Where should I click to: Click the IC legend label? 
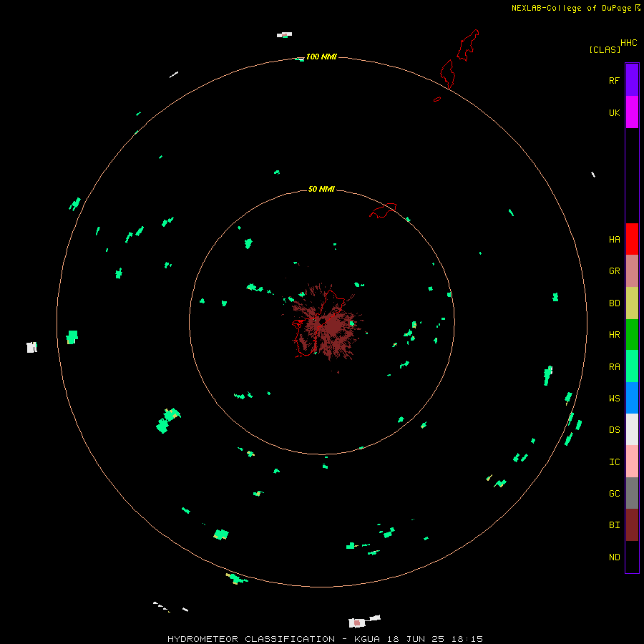click(614, 462)
